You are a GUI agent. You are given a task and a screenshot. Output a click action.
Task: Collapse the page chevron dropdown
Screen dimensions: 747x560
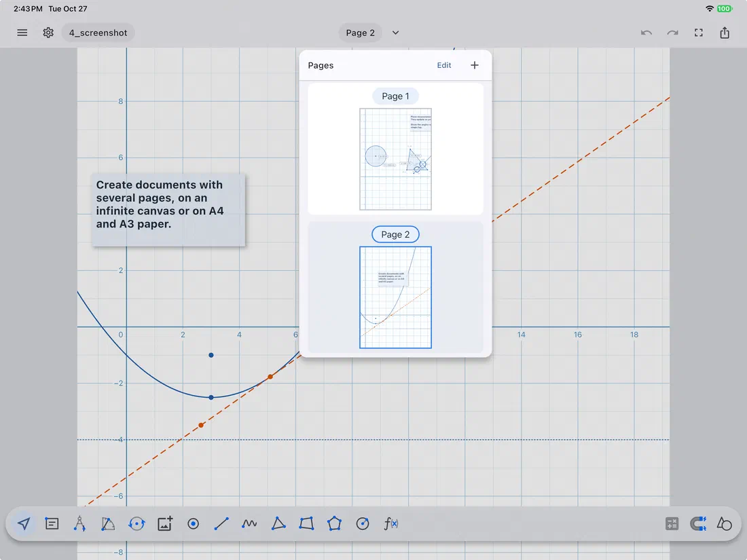pos(395,33)
